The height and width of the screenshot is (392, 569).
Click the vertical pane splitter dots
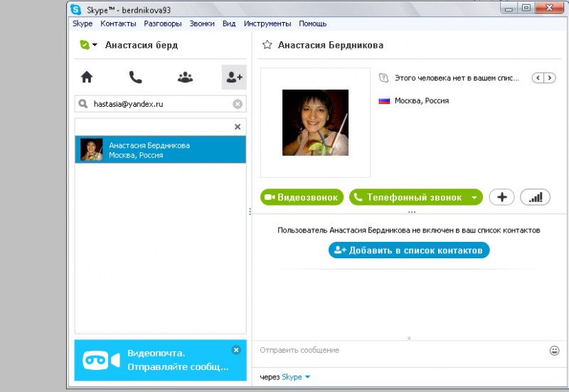click(x=250, y=211)
